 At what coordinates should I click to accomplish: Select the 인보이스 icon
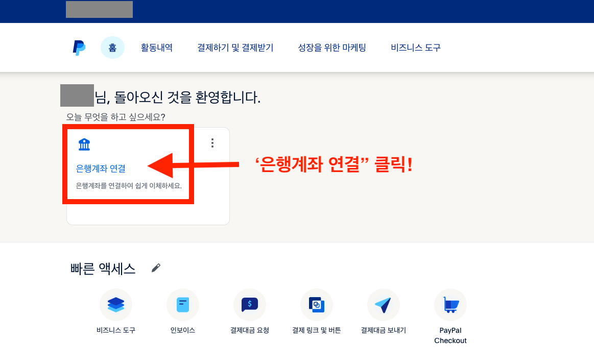(183, 304)
